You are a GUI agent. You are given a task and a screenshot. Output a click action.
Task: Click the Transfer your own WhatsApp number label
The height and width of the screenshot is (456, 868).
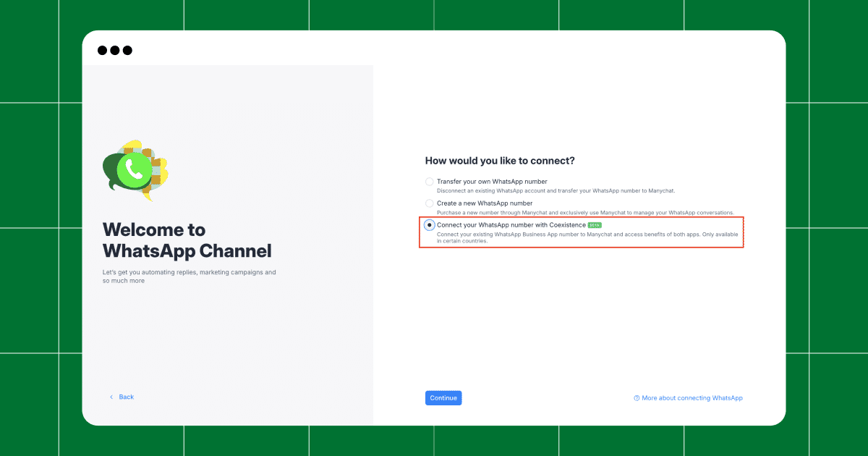(x=492, y=182)
